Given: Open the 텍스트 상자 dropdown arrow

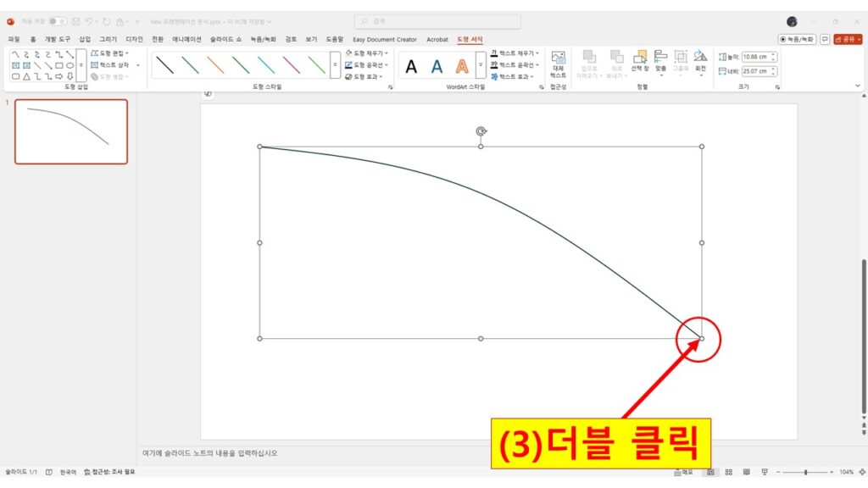Looking at the screenshot, I should pos(138,64).
